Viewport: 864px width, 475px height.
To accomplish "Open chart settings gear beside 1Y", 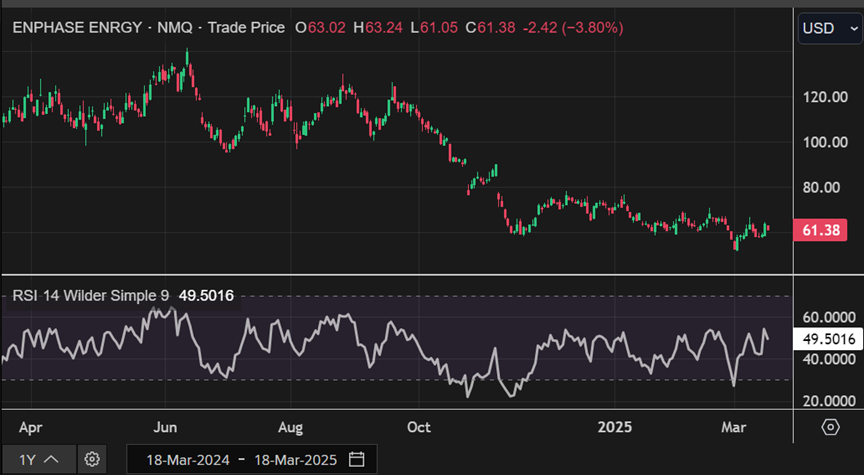I will [x=92, y=459].
